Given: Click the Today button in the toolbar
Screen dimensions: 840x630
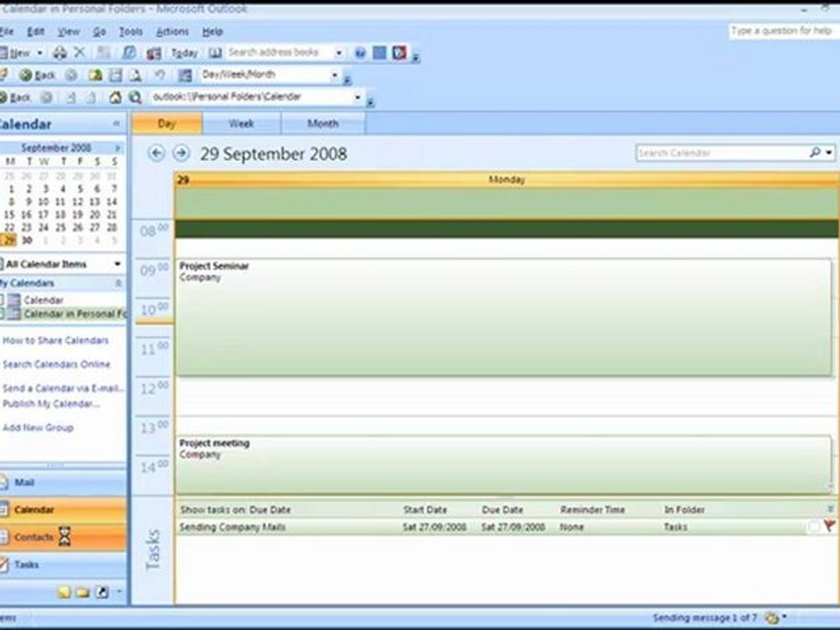Looking at the screenshot, I should coord(185,52).
